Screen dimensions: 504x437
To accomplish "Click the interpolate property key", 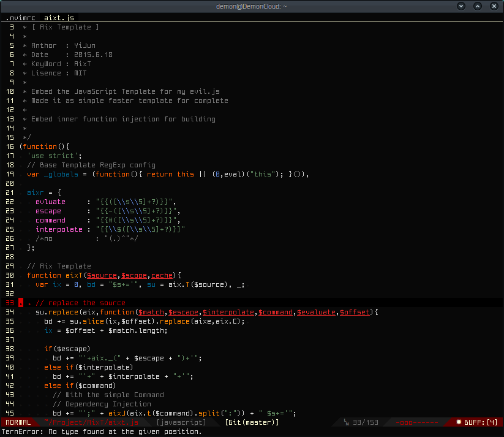I will pyautogui.click(x=59, y=229).
